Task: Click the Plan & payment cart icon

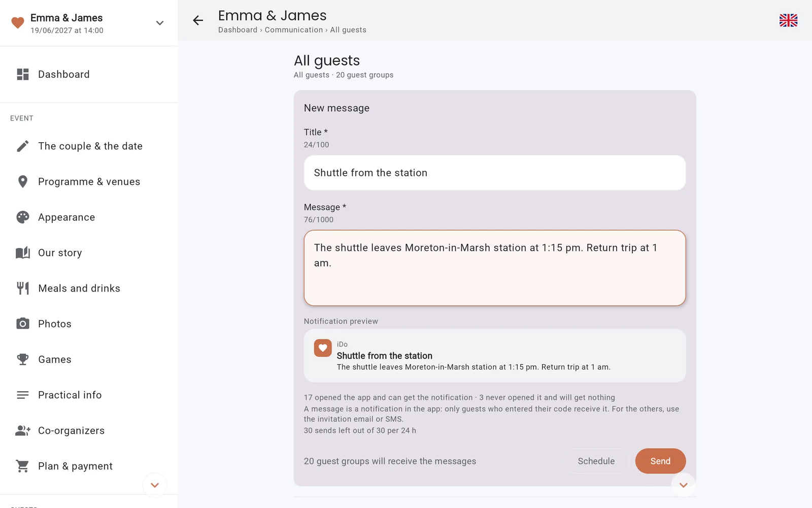Action: pos(23,466)
